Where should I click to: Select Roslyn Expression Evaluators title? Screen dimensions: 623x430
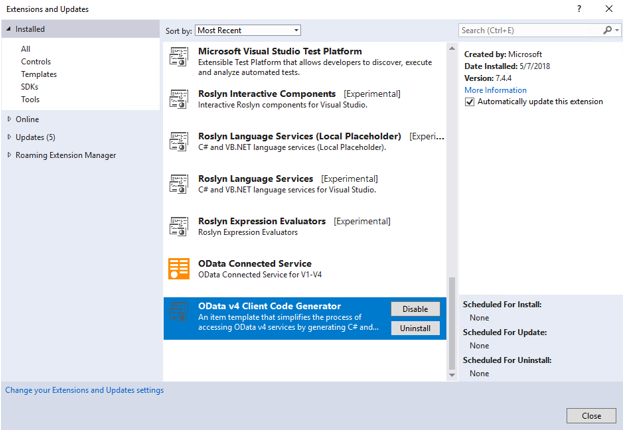262,221
